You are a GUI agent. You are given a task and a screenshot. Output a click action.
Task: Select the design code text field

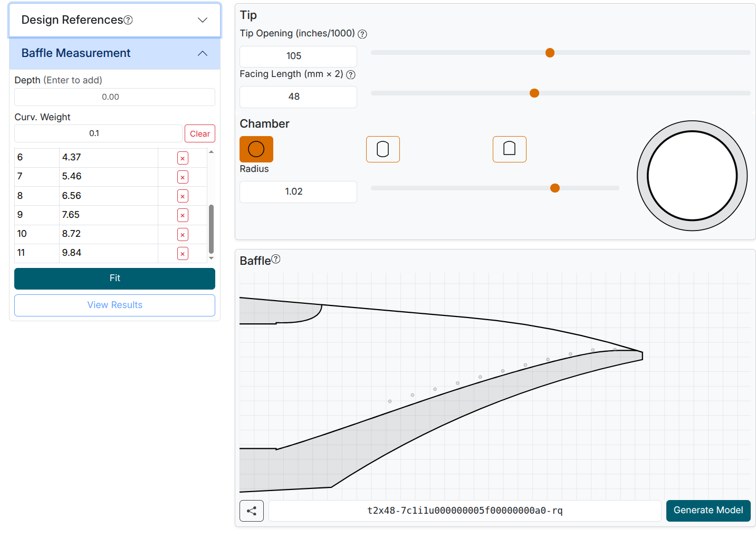pos(465,511)
